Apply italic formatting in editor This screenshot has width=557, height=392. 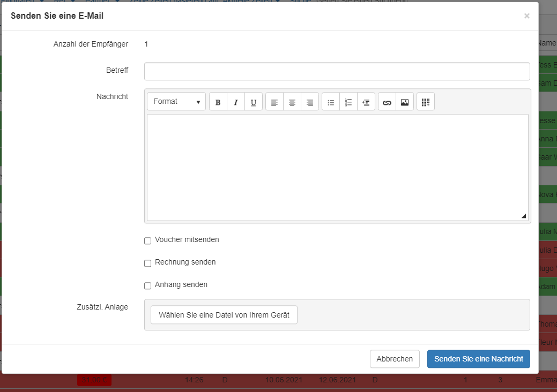pos(235,102)
